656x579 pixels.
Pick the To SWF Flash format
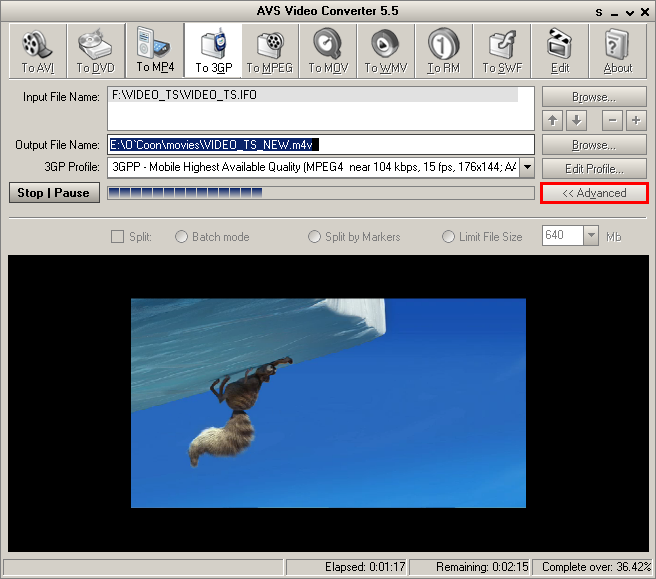coord(502,51)
